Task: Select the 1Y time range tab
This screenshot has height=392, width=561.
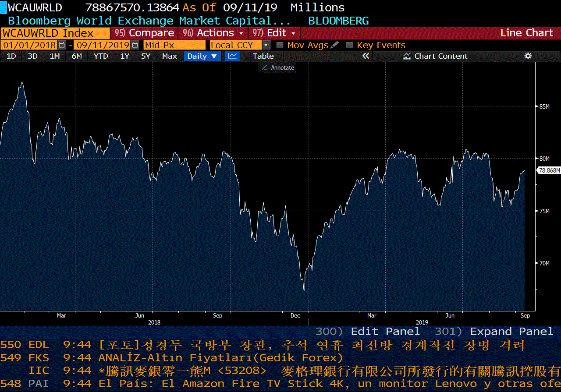Action: pos(125,56)
